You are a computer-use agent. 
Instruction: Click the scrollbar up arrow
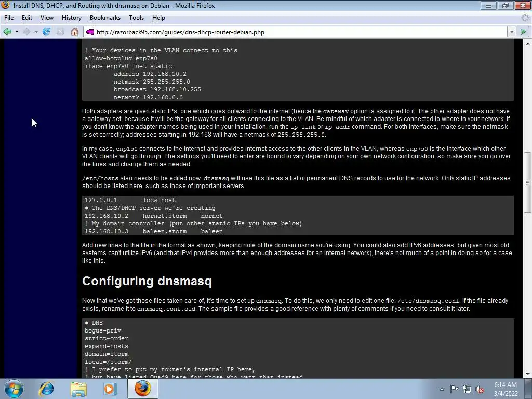[528, 44]
